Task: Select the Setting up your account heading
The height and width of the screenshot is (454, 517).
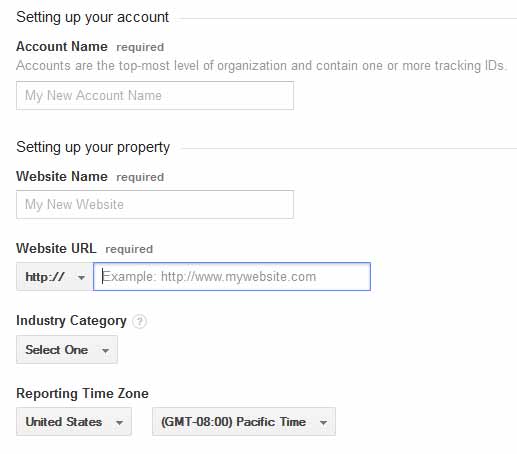Action: 93,17
